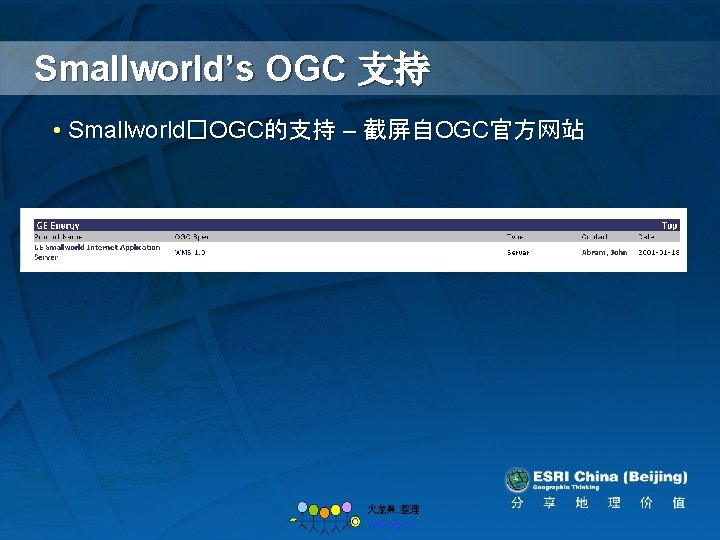The image size is (720, 540).
Task: Click the bullet line "Smallworld OGC的支持"
Action: click(x=202, y=129)
